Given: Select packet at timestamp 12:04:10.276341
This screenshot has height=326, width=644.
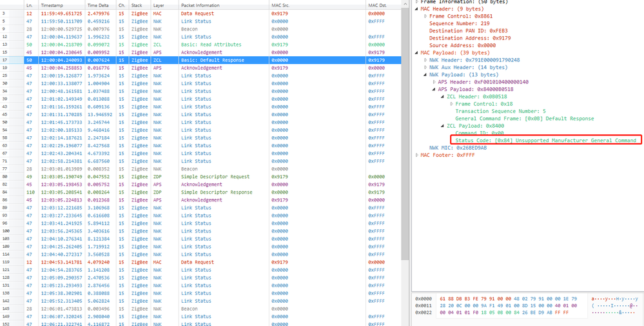Looking at the screenshot, I should 200,239.
